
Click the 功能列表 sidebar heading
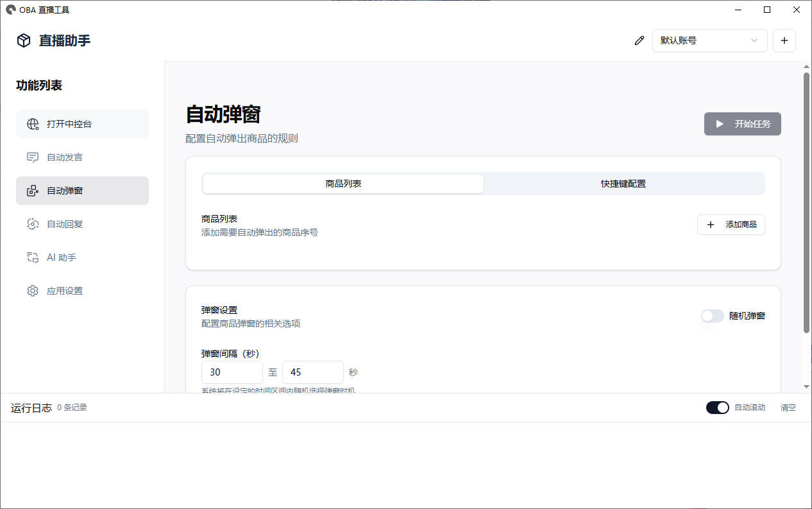pos(39,85)
